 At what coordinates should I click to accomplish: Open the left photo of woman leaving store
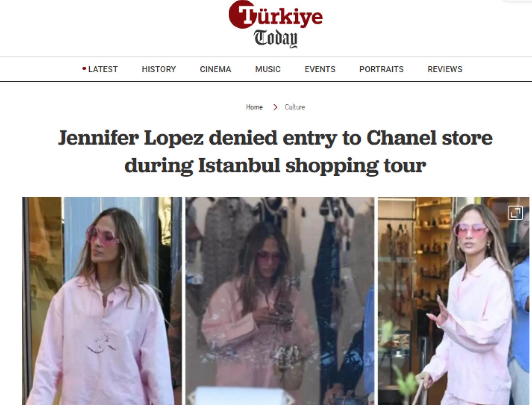[102, 301]
